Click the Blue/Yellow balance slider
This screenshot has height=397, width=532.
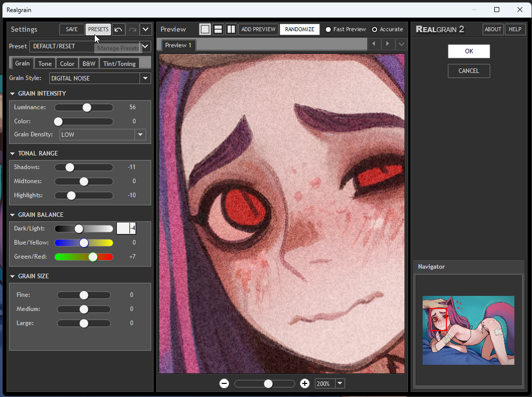point(84,243)
